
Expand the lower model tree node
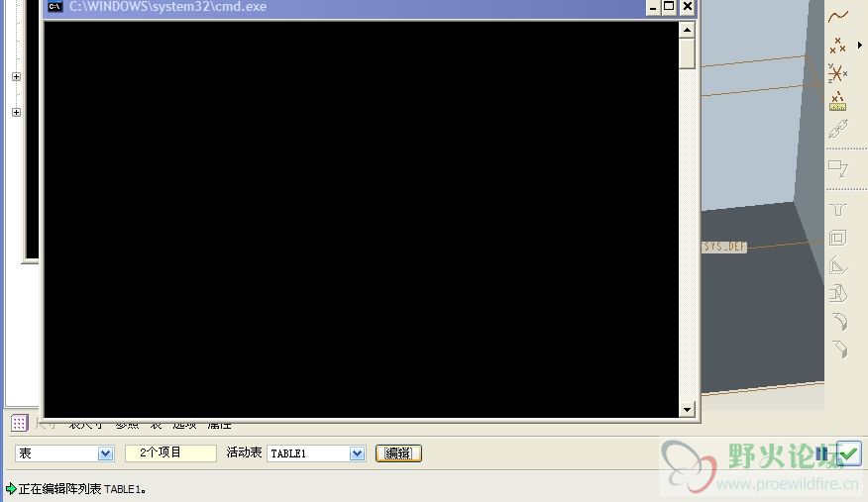(x=17, y=112)
